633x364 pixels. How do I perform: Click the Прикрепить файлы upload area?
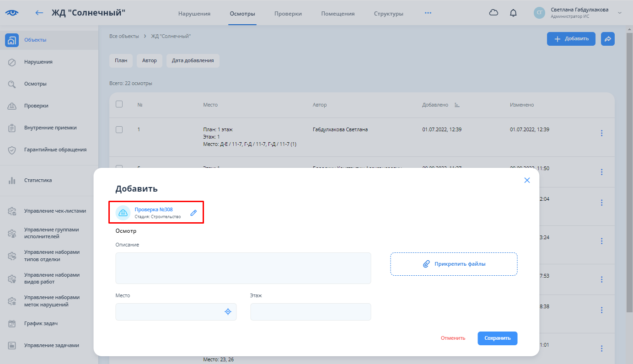453,264
